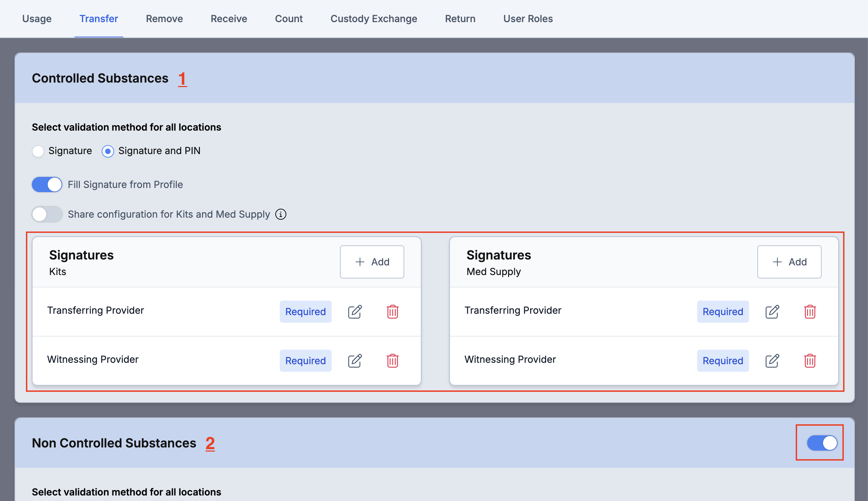Open the Custody Exchange tab
Screen dimensions: 868x501
[x=374, y=19]
